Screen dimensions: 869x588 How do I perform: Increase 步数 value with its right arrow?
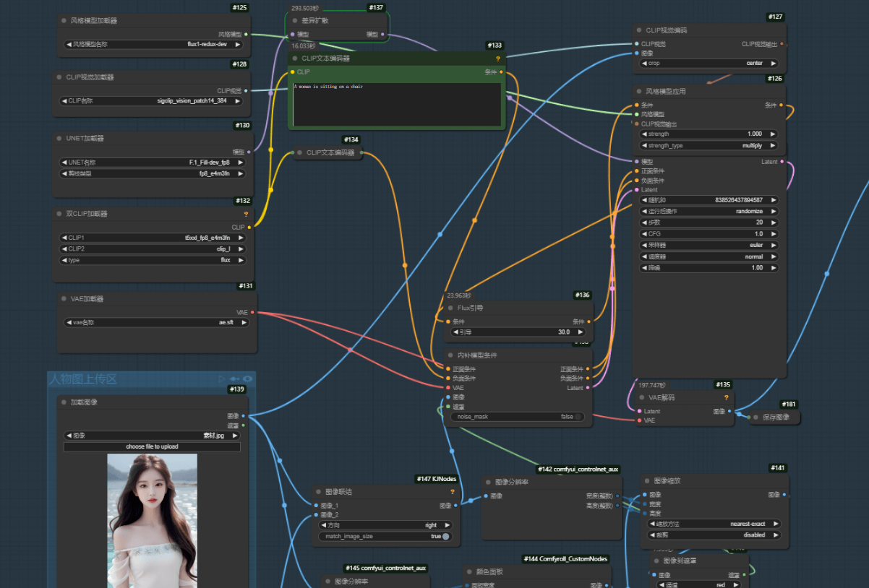[773, 223]
